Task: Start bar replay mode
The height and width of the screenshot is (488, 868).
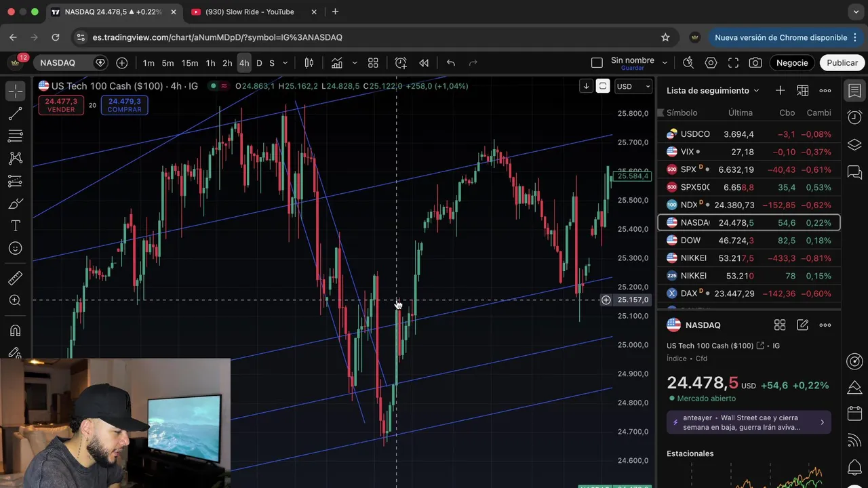Action: click(x=424, y=63)
